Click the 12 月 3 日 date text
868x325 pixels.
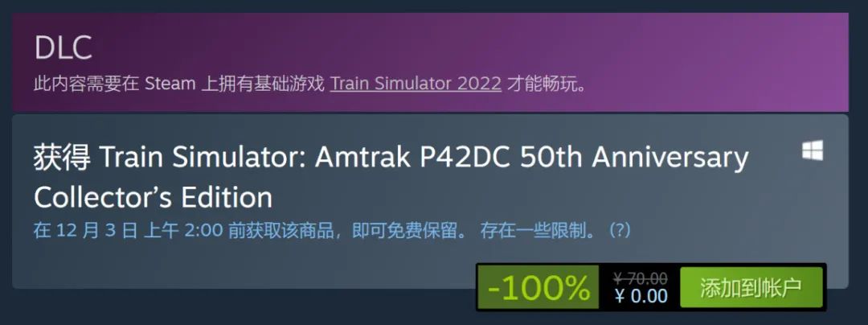pos(96,230)
